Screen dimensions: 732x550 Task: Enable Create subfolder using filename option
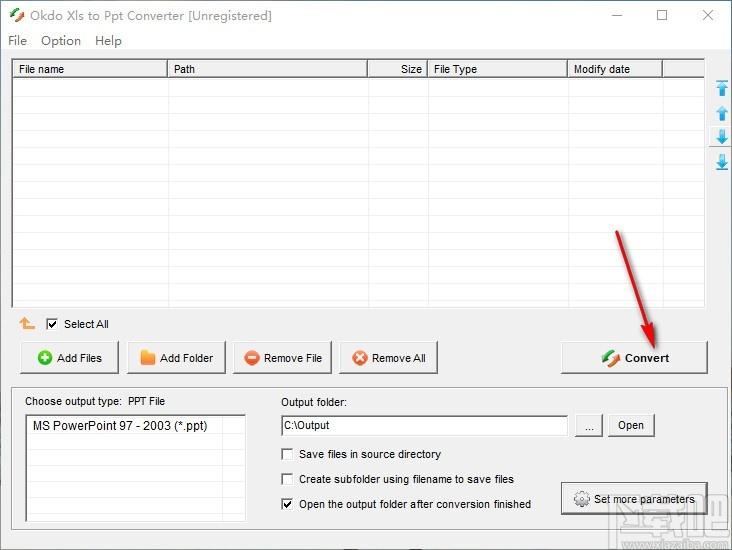pos(287,479)
